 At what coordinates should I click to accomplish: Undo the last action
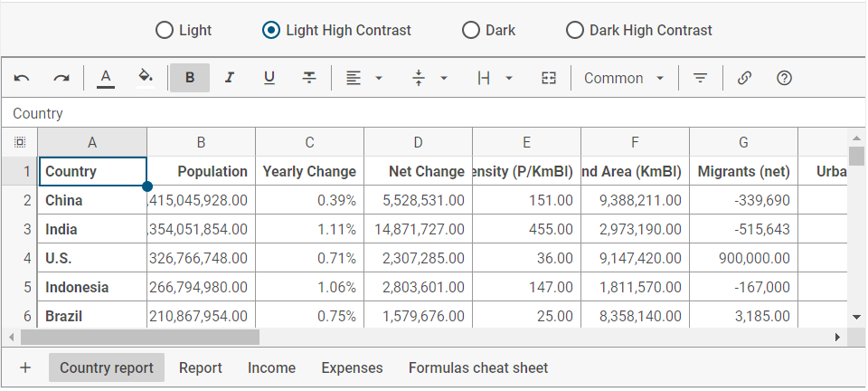(x=22, y=78)
